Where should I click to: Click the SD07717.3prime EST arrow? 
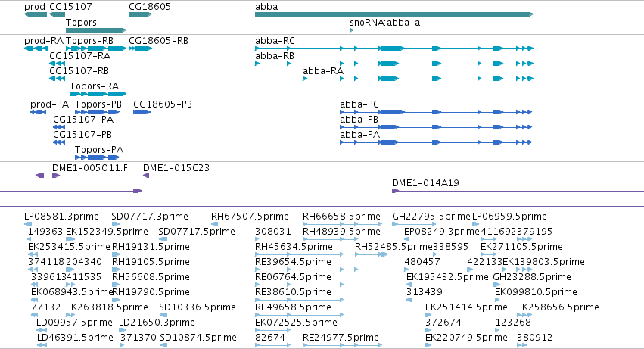(x=115, y=224)
